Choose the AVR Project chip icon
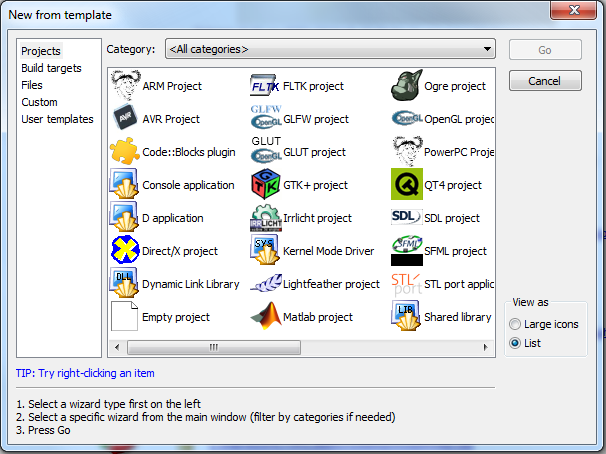606x454 pixels. 124,118
